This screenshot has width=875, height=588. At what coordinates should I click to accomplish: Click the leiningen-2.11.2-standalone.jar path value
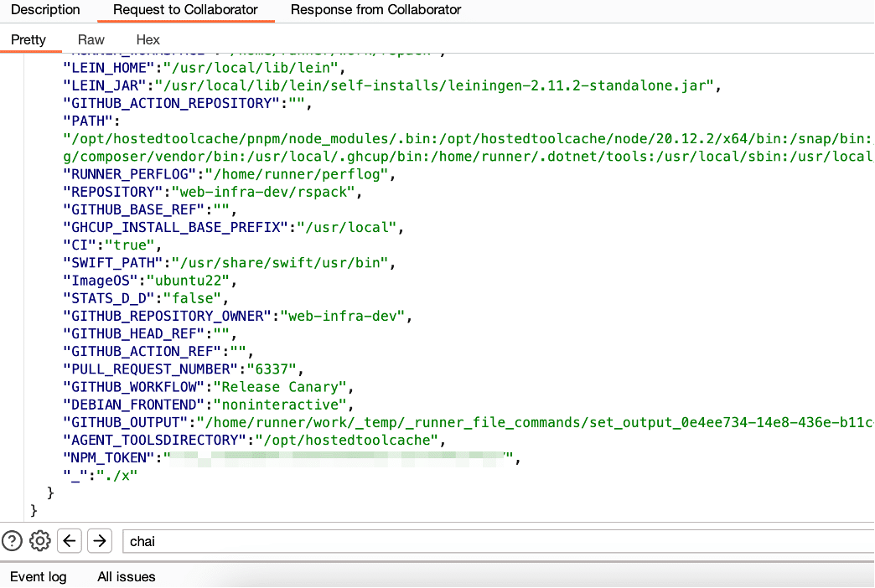click(x=435, y=86)
